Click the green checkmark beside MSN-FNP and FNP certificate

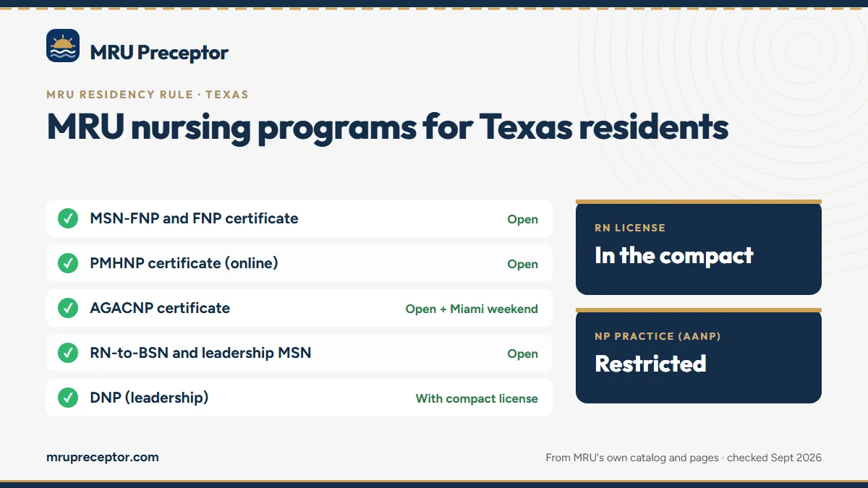(68, 218)
